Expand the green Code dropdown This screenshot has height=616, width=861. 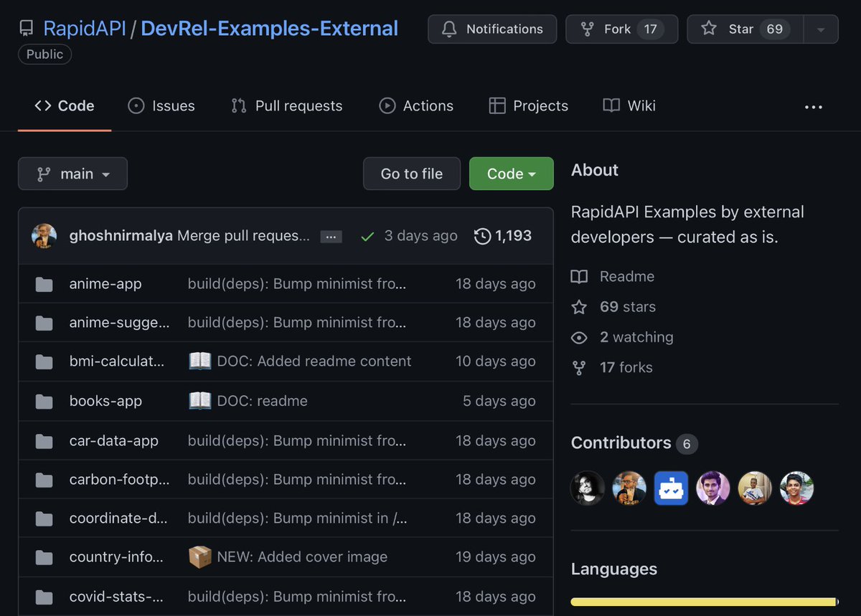512,174
